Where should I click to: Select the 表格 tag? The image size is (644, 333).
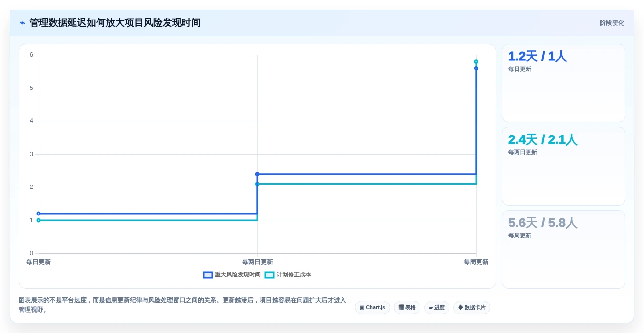pyautogui.click(x=407, y=308)
